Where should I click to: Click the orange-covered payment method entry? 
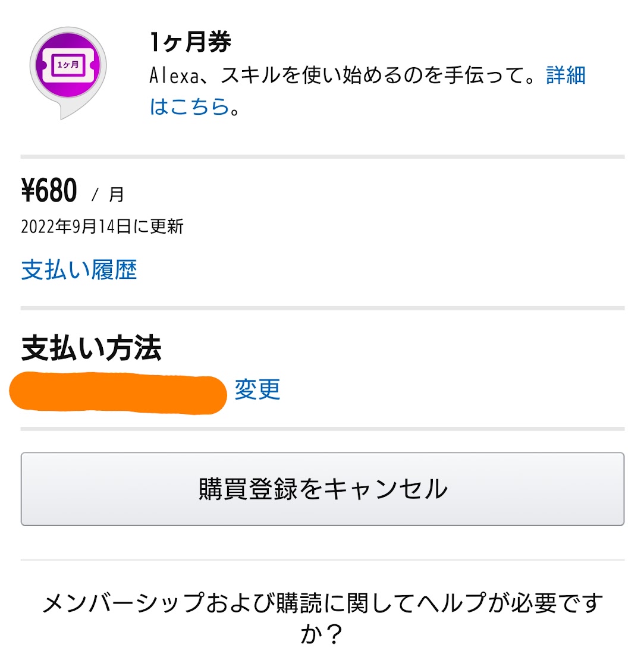click(118, 393)
